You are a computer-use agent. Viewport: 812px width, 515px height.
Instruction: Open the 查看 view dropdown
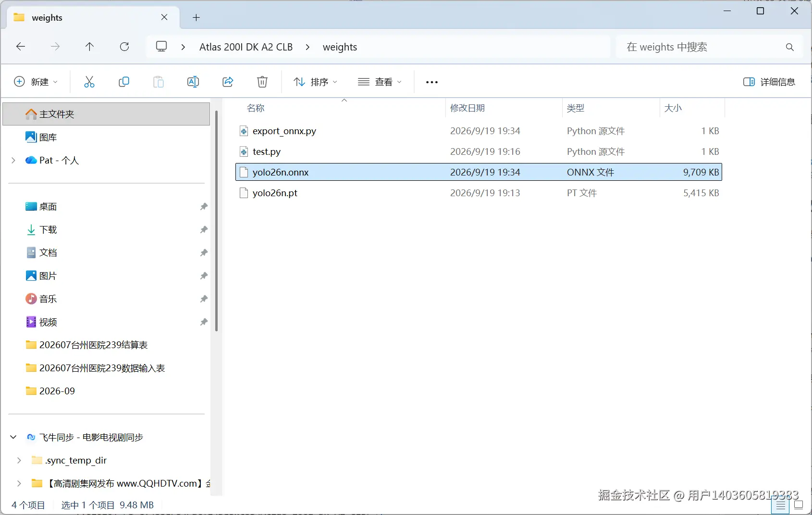tap(380, 82)
